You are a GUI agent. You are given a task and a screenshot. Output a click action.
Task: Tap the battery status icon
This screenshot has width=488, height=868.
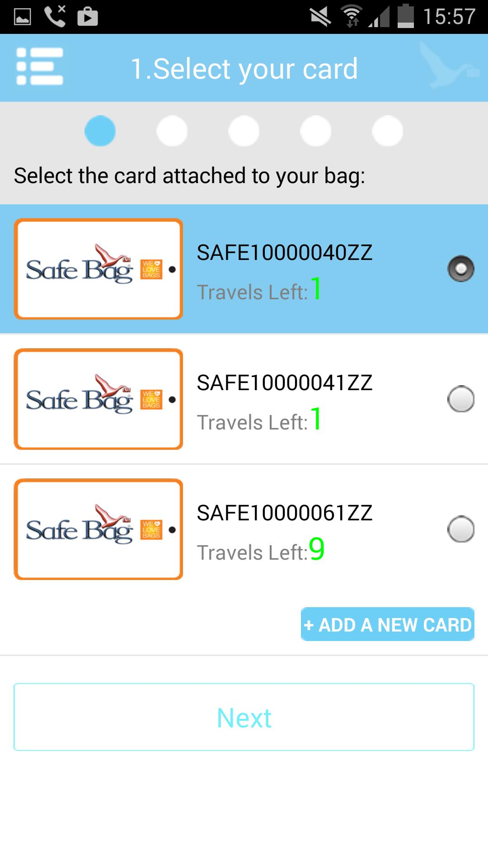[405, 17]
